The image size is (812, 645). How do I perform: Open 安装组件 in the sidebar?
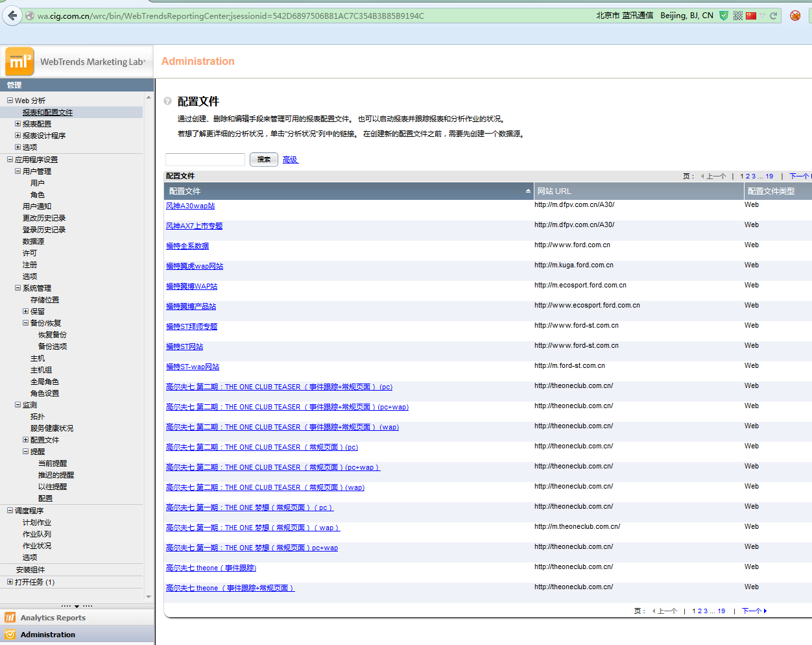(x=30, y=570)
